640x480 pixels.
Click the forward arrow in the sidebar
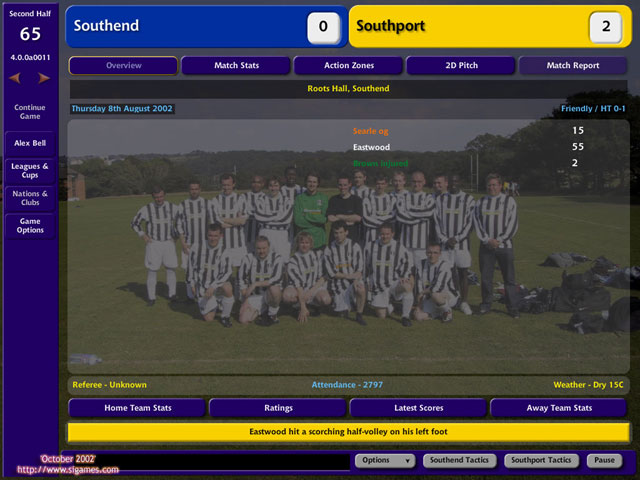coord(44,78)
